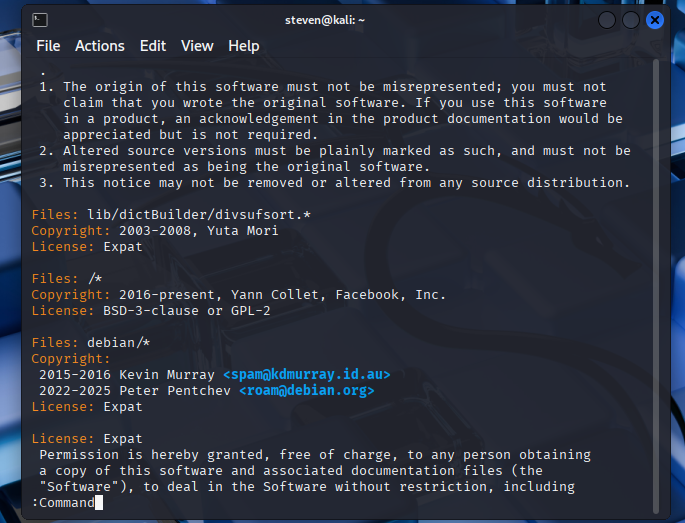Click the roam@debian.org email link
Viewport: 685px width, 523px height.
click(x=306, y=390)
